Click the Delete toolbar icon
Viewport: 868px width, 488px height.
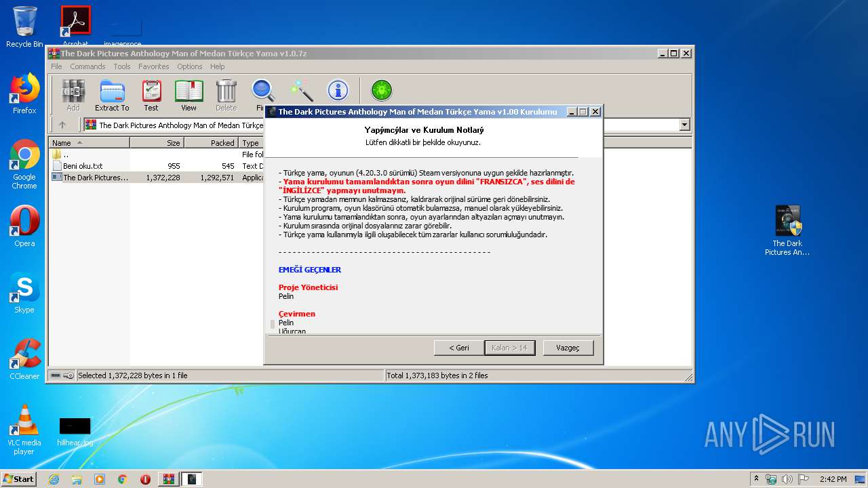226,95
